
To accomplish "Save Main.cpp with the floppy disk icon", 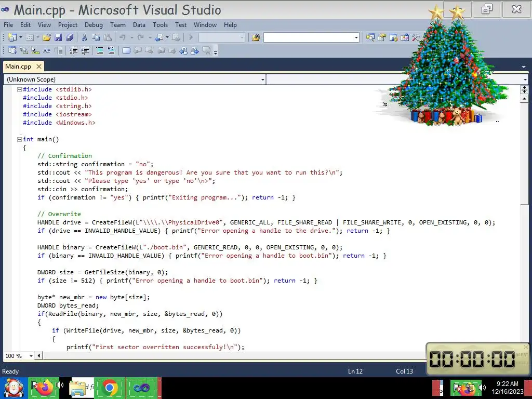I will tap(58, 37).
